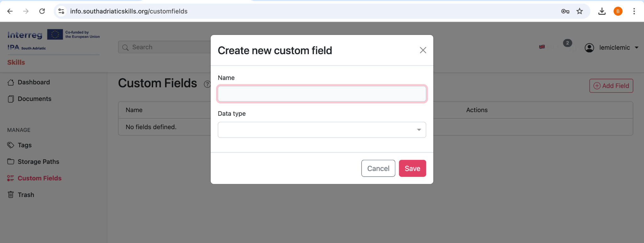The image size is (644, 243).
Task: Click the search magnifier icon
Action: [x=125, y=47]
